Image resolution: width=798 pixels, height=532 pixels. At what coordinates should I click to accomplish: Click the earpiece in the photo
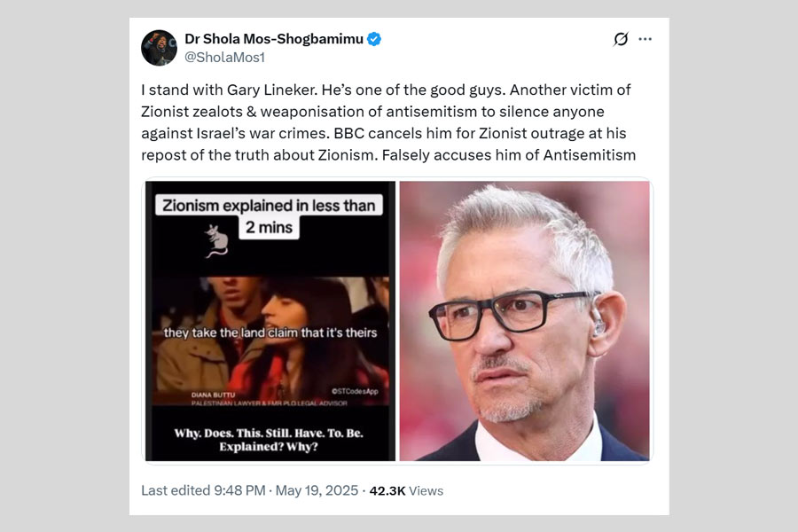click(598, 325)
